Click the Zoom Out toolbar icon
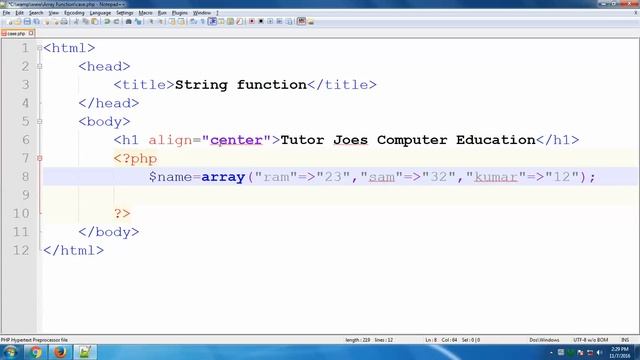The height and width of the screenshot is (360, 640). (x=160, y=22)
